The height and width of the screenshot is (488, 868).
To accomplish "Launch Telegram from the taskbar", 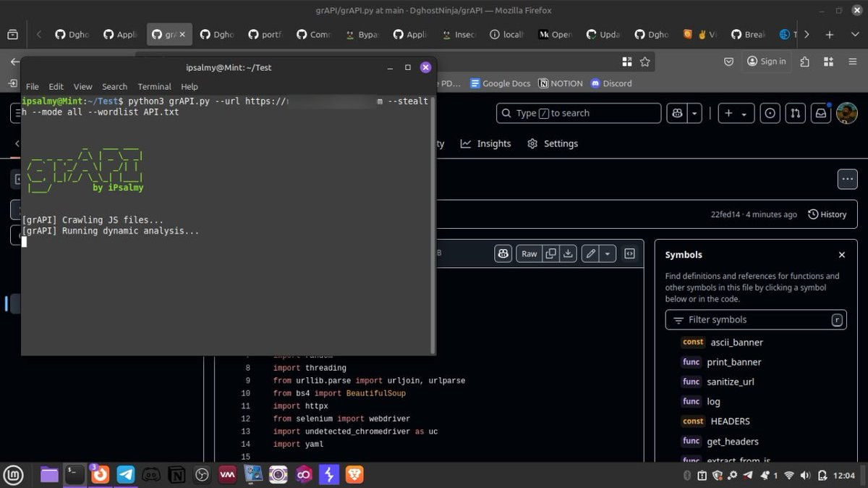I will pyautogui.click(x=126, y=475).
